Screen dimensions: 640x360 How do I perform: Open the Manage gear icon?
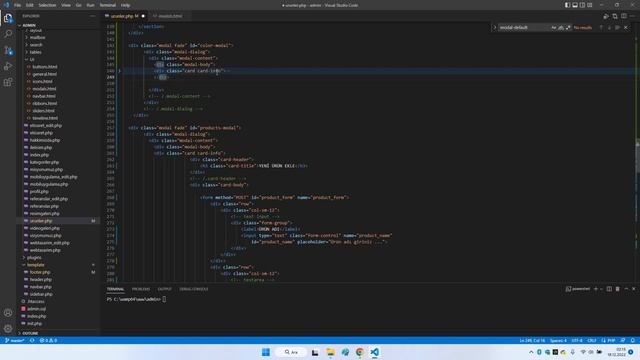pyautogui.click(x=8, y=328)
